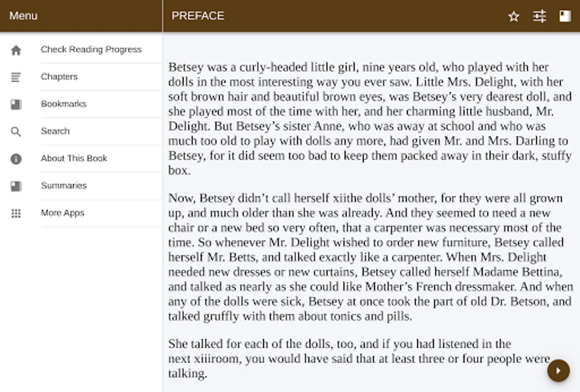This screenshot has height=392, width=580.
Task: Click the More Apps grid icon
Action: point(16,213)
